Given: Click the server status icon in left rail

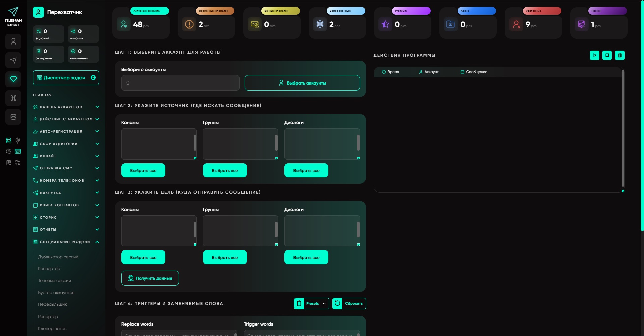Looking at the screenshot, I should pyautogui.click(x=9, y=141).
